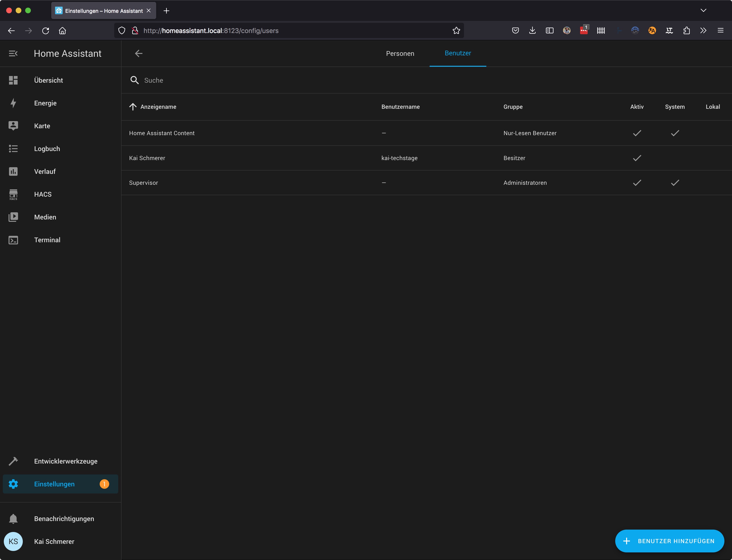The image size is (732, 560).
Task: Go back using the arrow beside Personen
Action: coord(139,53)
